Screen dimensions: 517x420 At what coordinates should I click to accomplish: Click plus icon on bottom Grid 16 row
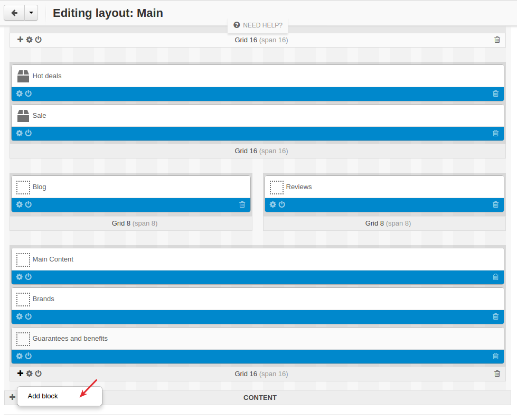[x=20, y=374]
